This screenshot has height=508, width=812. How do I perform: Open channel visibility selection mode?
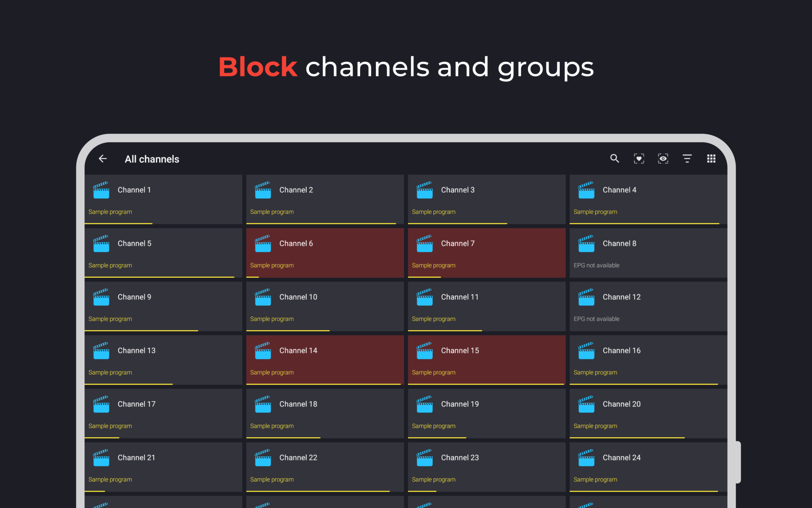click(x=663, y=158)
